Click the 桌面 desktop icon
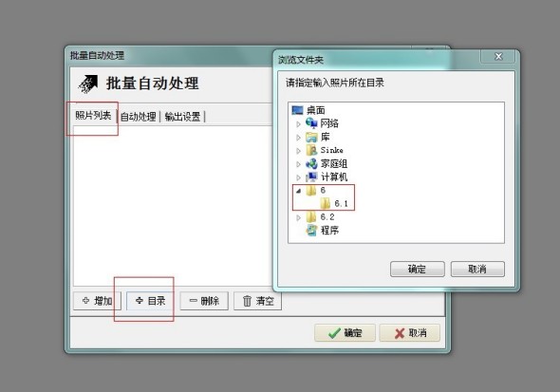The width and height of the screenshot is (560, 392). click(x=297, y=110)
